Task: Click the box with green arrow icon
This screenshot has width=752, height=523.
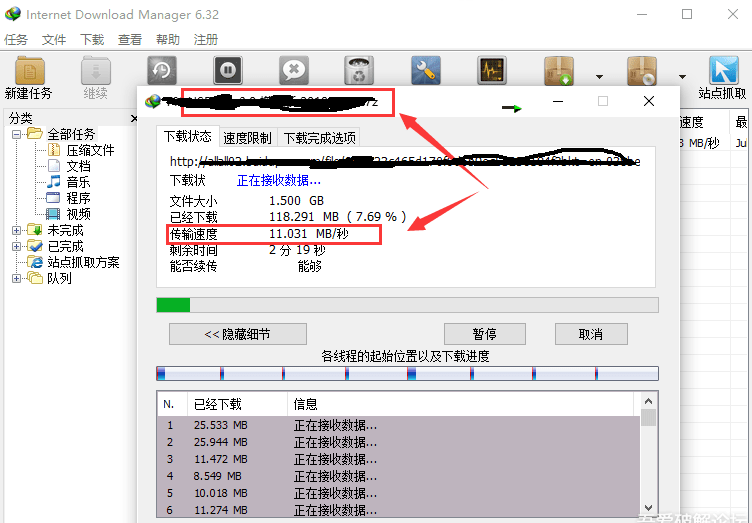Action: click(559, 70)
